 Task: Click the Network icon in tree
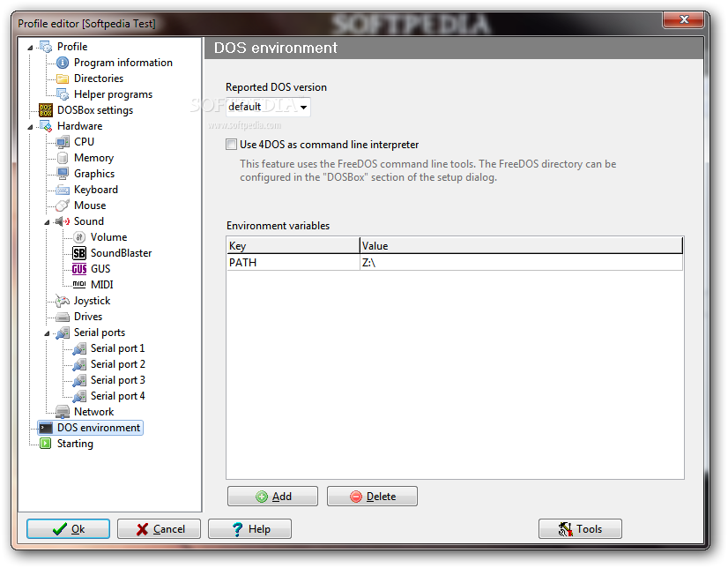[x=63, y=412]
